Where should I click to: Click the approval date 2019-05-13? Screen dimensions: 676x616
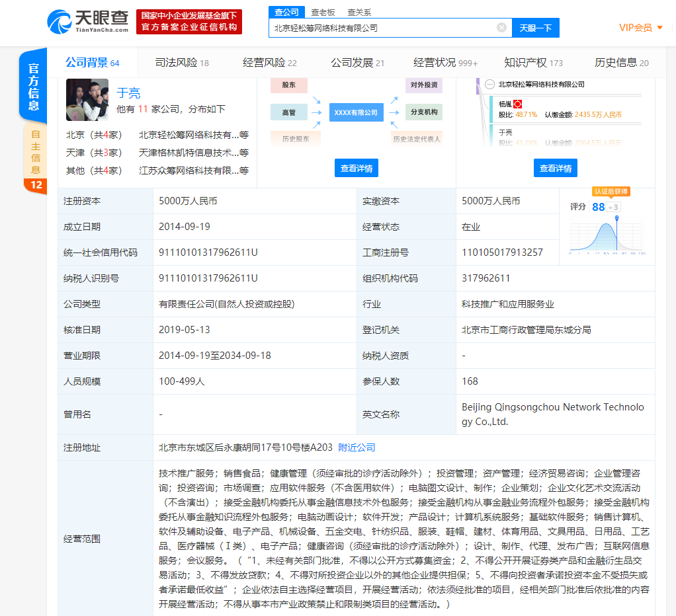point(185,330)
